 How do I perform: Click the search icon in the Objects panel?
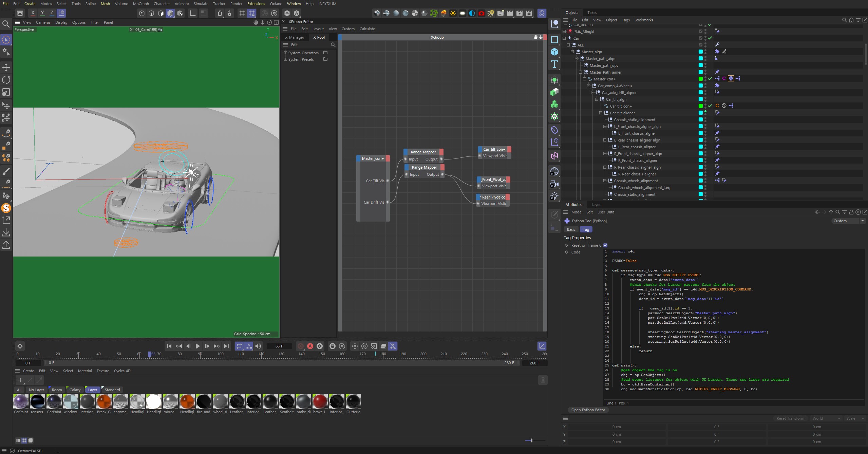844,20
